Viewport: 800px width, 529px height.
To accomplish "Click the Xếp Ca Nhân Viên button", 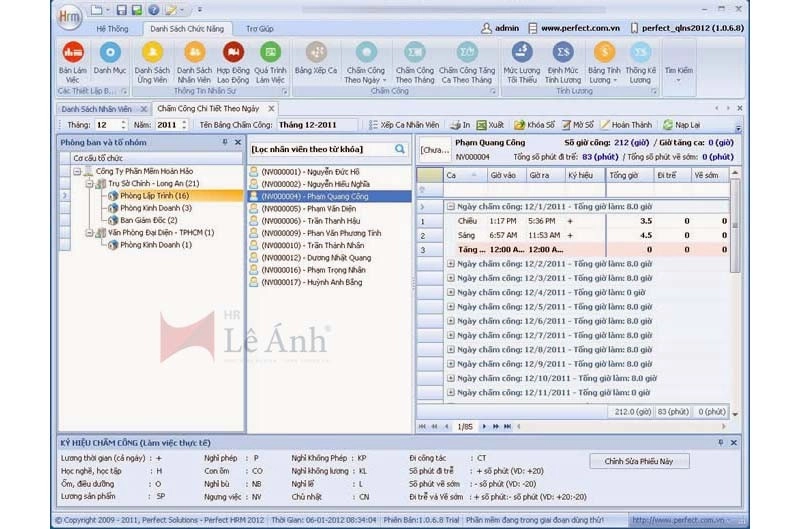I will point(403,125).
